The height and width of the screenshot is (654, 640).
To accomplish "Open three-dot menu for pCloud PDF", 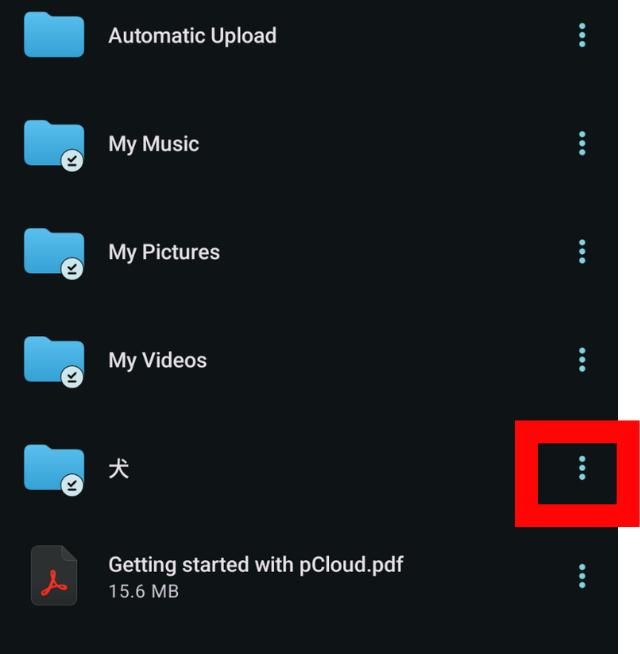I will [582, 576].
